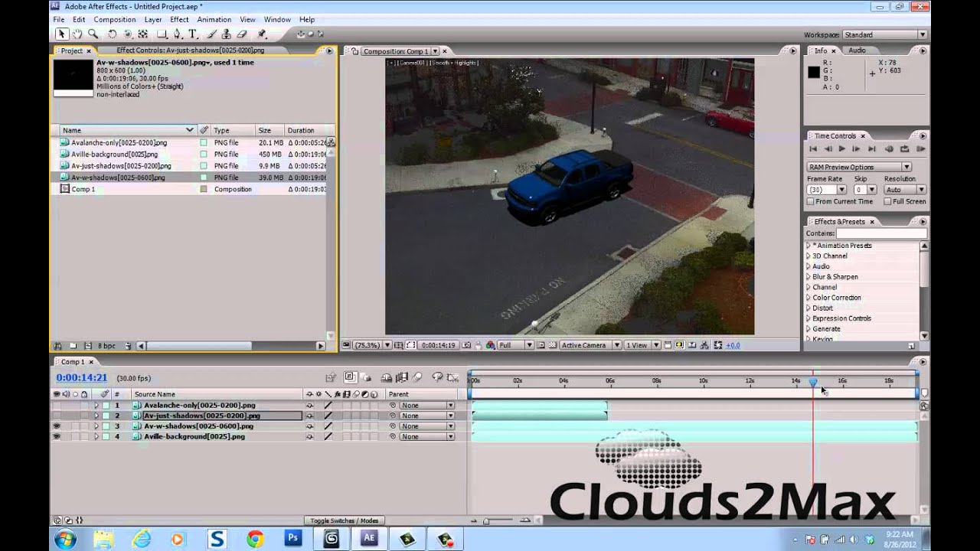Start RAM preview in Time Controls
The width and height of the screenshot is (980, 551).
tap(920, 148)
